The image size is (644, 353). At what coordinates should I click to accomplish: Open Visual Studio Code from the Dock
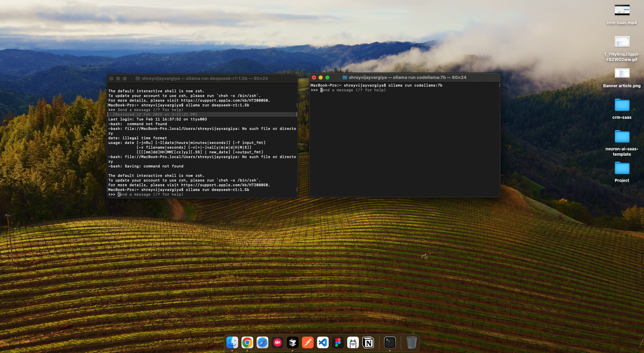[323, 343]
